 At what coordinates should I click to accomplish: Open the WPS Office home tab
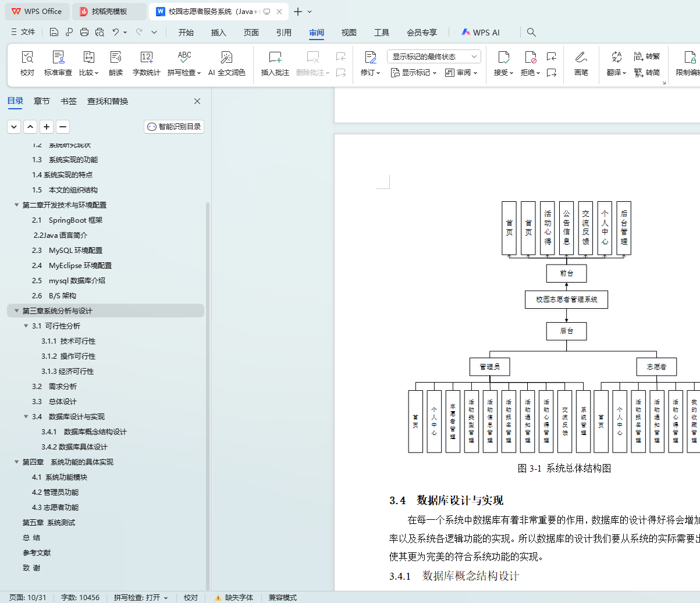click(x=37, y=12)
